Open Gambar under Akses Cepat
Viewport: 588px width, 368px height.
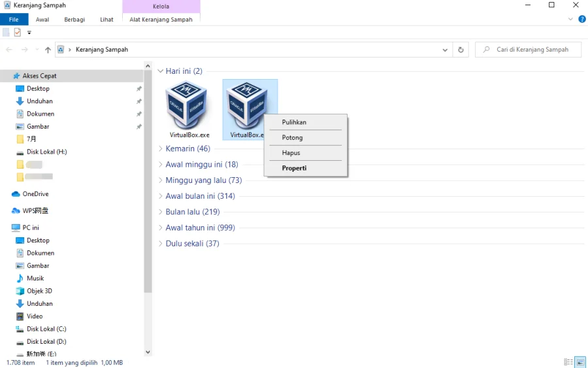37,126
